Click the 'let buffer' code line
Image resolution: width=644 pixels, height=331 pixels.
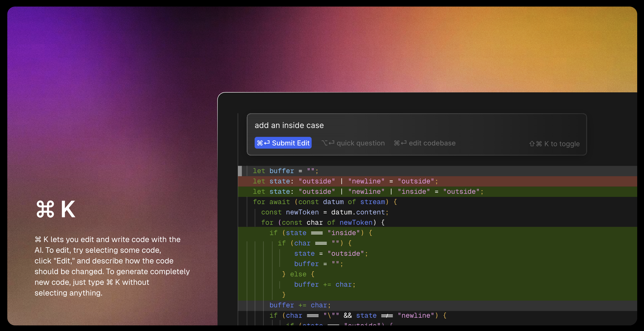(x=285, y=171)
